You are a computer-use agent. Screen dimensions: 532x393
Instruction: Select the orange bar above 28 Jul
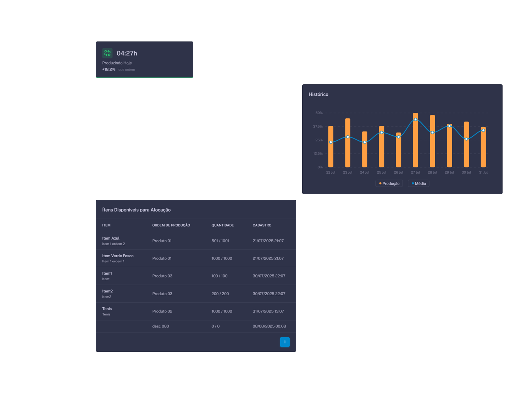click(432, 141)
